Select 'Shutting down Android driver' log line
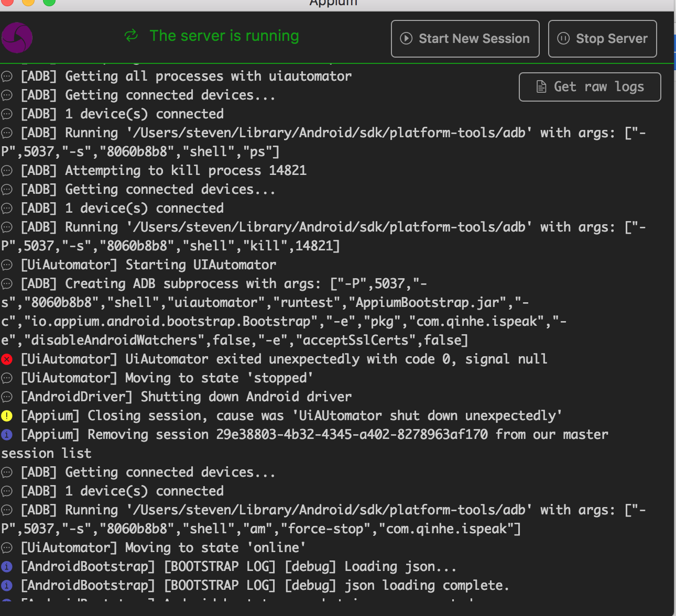The image size is (676, 616). (186, 397)
